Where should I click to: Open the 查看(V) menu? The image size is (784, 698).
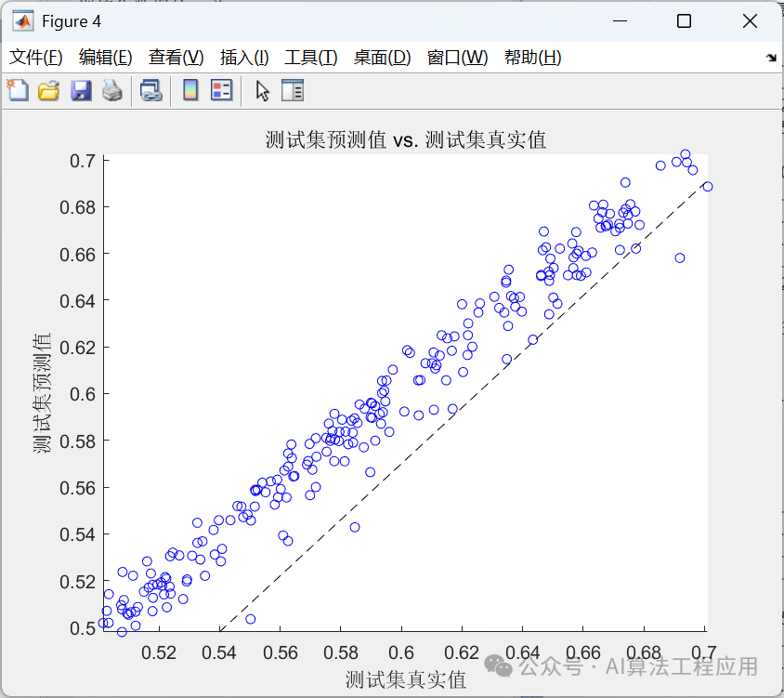[x=176, y=57]
